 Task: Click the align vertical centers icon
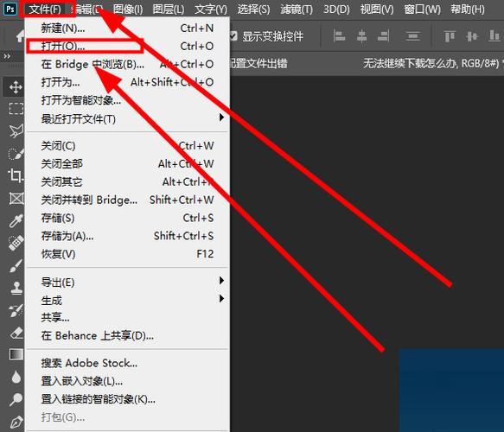tap(471, 36)
